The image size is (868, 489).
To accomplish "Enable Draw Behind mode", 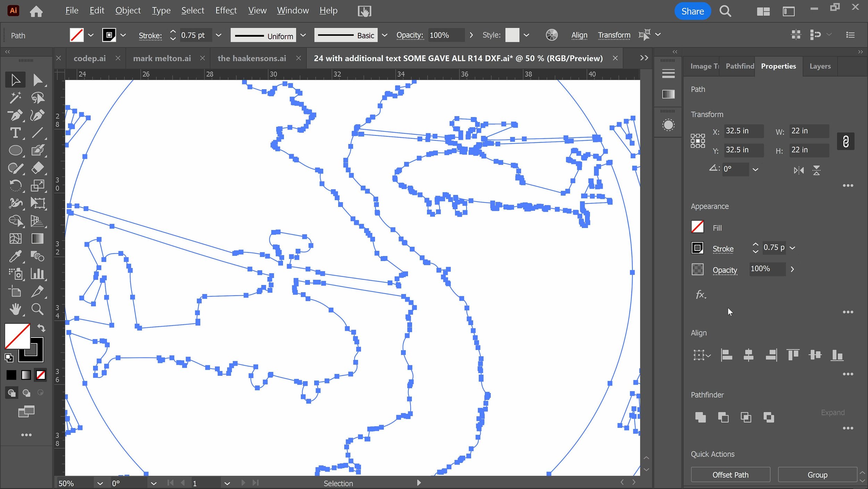I will 26,393.
